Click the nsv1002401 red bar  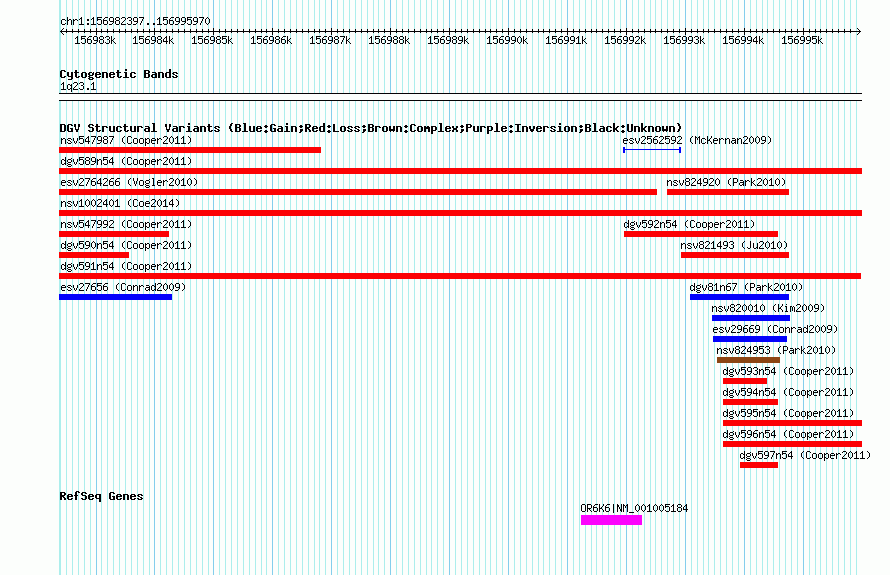point(460,213)
